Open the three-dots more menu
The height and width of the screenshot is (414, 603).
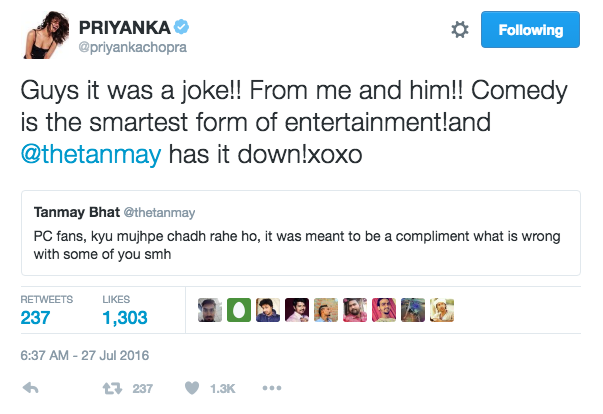[272, 388]
